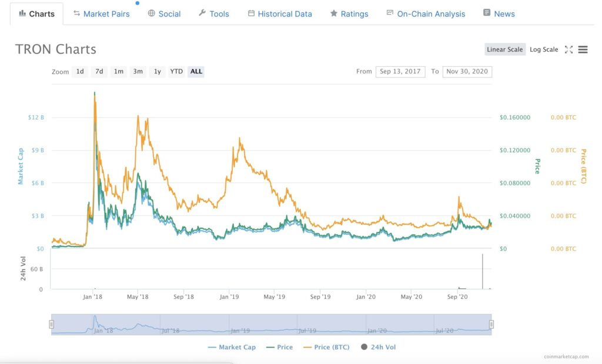Click the May '19 x-axis label
Screen dimensions: 602x364
click(x=275, y=297)
